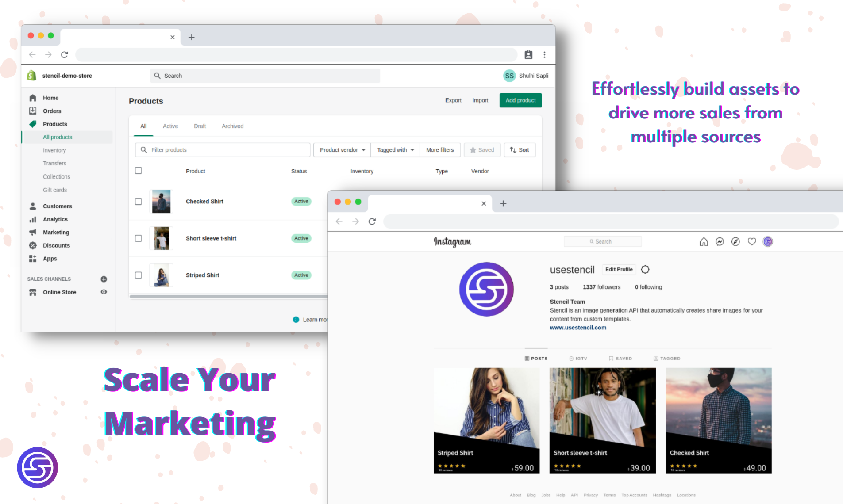
Task: Open Inventory in Products submenu
Action: pyautogui.click(x=54, y=150)
